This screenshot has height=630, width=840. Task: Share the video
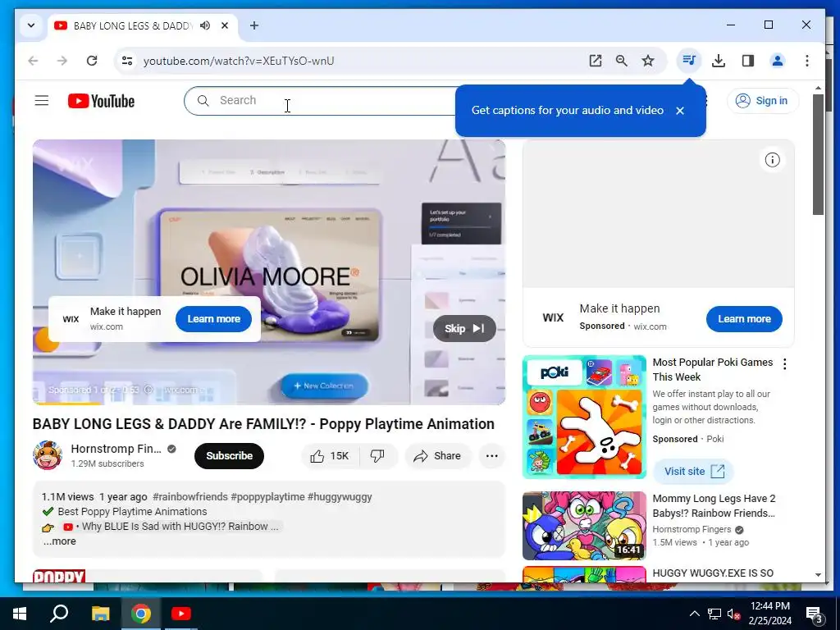pos(438,456)
